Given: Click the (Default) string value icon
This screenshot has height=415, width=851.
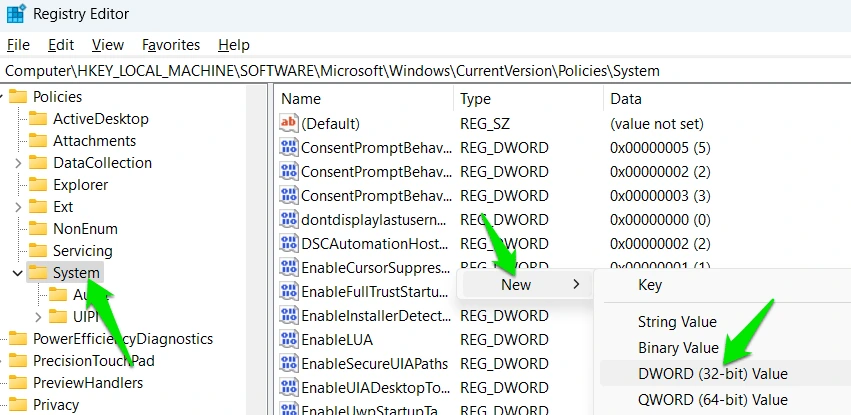Looking at the screenshot, I should point(289,124).
